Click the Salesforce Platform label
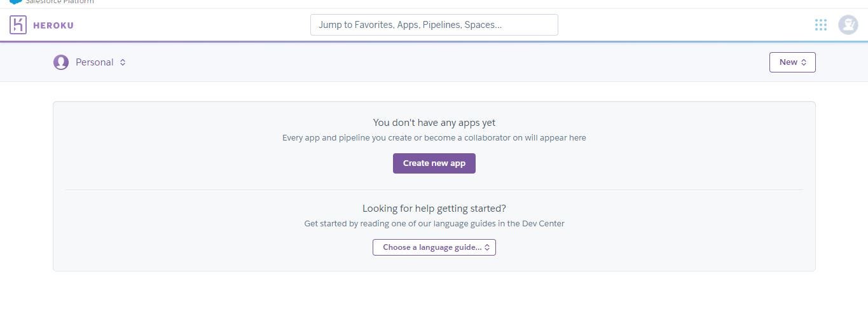 point(60,2)
